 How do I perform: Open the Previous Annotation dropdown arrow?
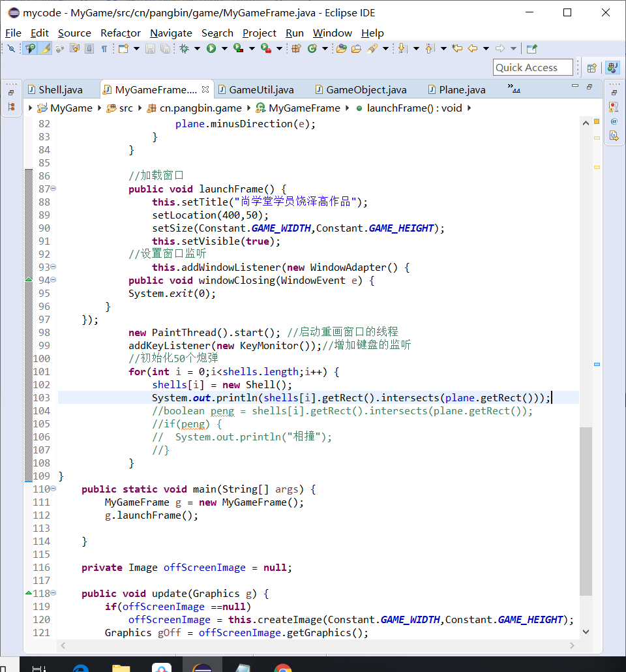point(443,48)
